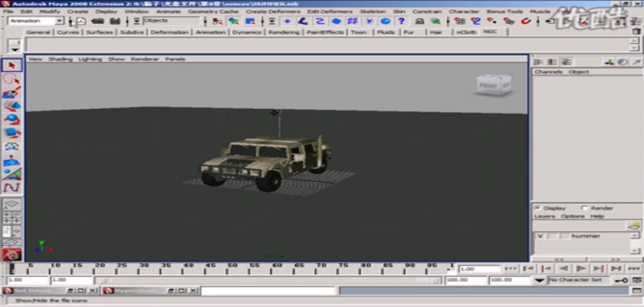The height and width of the screenshot is (307, 644).
Task: Open the Skeleton menu
Action: pos(373,12)
